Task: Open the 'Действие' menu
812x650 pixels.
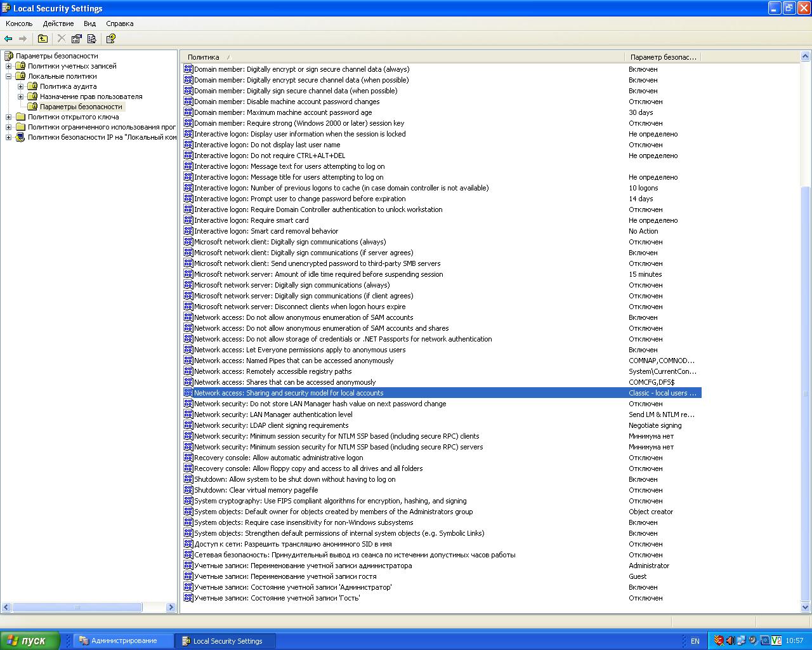Action: (x=58, y=23)
